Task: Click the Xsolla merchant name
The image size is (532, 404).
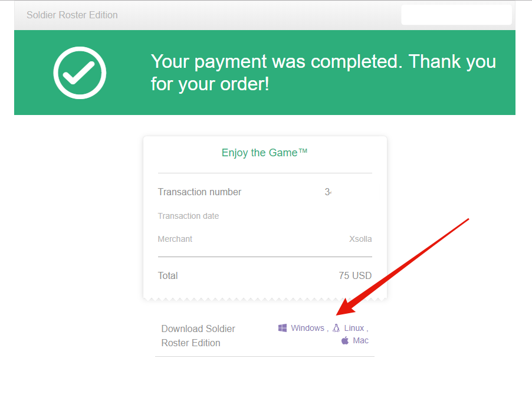Action: pyautogui.click(x=360, y=239)
